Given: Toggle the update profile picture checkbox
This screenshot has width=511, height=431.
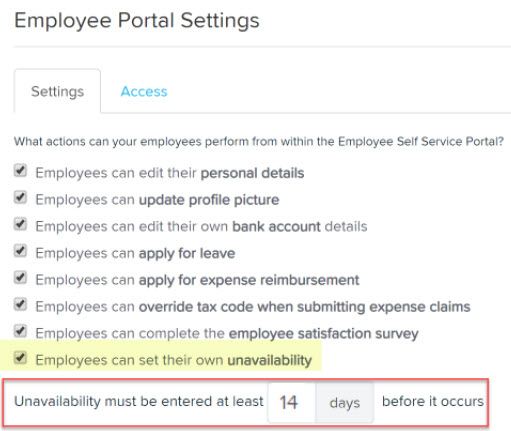Looking at the screenshot, I should [x=20, y=198].
